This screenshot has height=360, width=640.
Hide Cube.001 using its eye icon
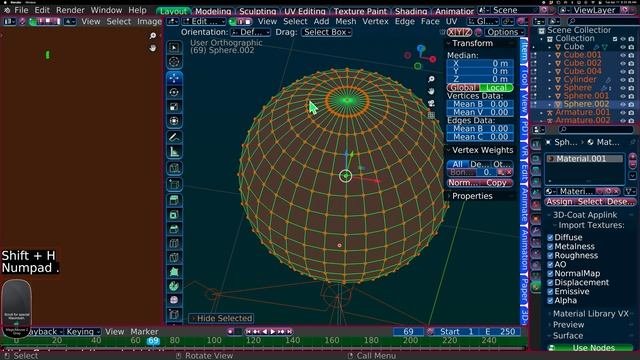point(623,55)
